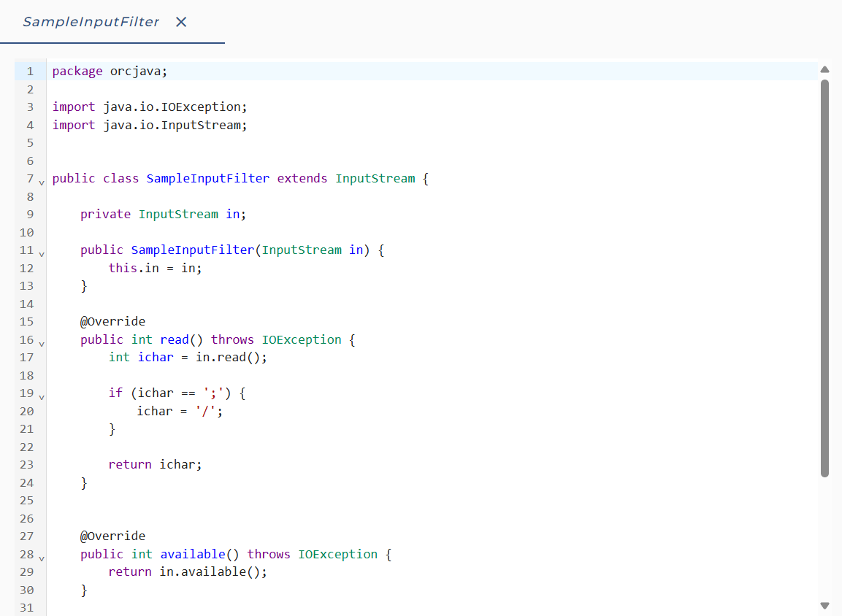
Task: Collapse the class fold arrow on line 7
Action: pos(42,183)
